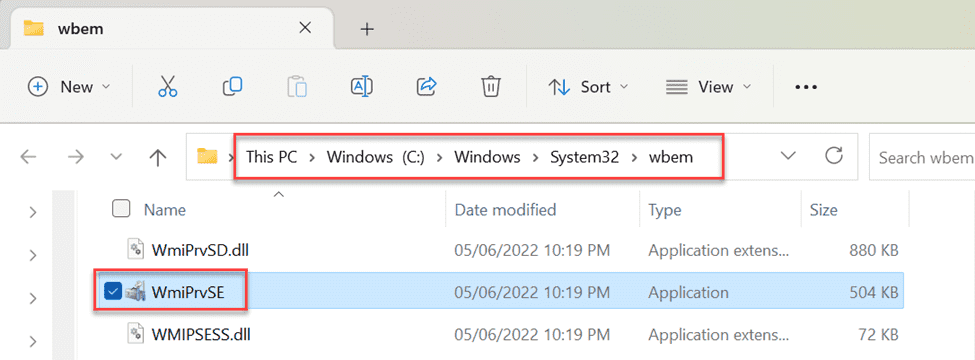Go back with the left arrow
This screenshot has height=360, width=975.
point(29,157)
